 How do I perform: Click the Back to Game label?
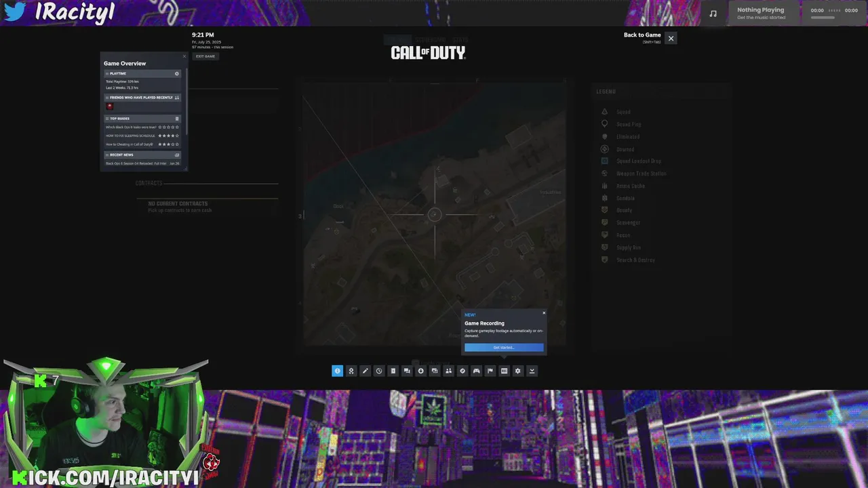pyautogui.click(x=642, y=35)
